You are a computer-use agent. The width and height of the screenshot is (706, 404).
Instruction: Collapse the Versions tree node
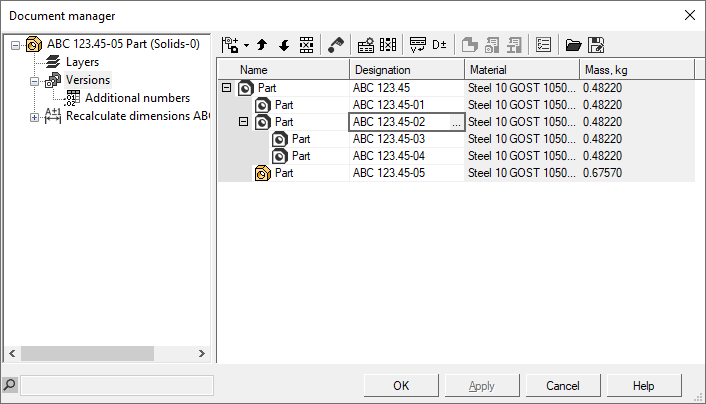coord(35,80)
